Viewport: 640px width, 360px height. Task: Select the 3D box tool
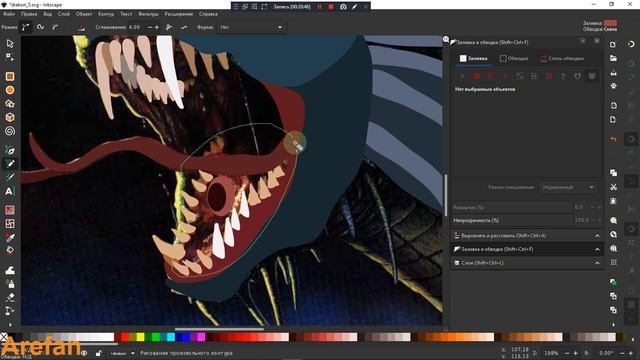coord(10,118)
